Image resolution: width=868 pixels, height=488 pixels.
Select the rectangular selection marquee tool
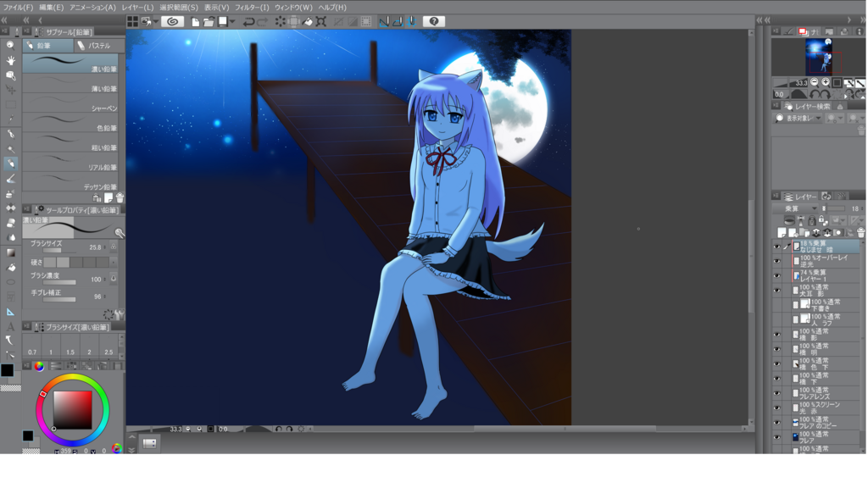10,104
